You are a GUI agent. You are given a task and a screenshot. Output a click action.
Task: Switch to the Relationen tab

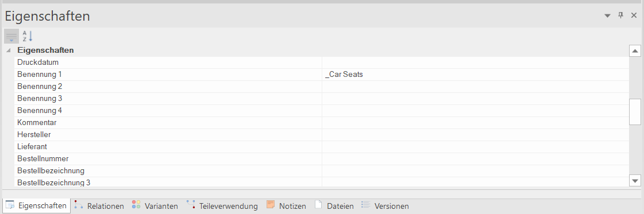tap(99, 206)
